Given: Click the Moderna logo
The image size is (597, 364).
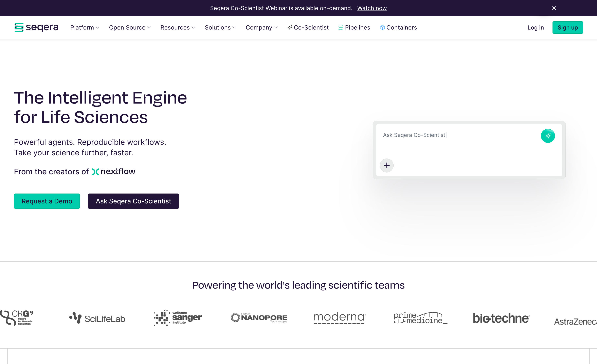Looking at the screenshot, I should 339,318.
